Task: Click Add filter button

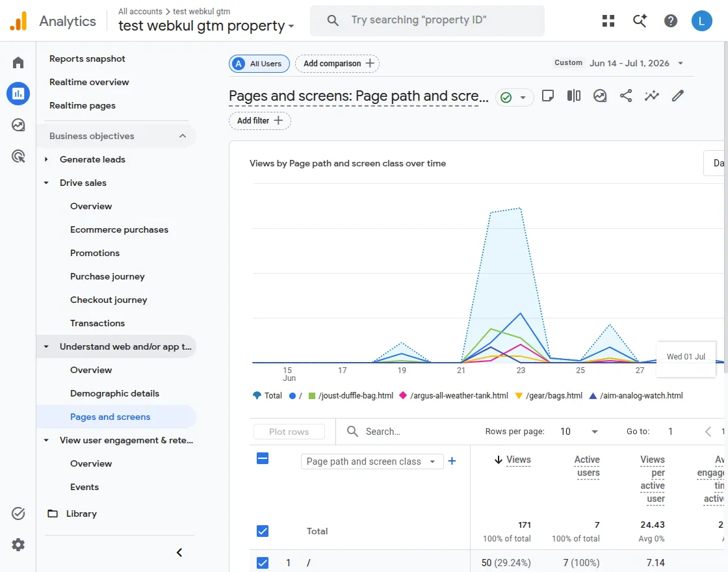Action: [x=260, y=121]
